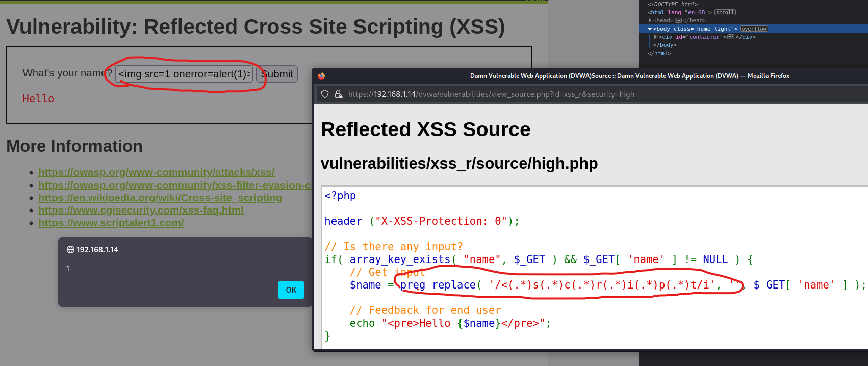Click OK in the 192.168.1.14 alert
The width and height of the screenshot is (868, 366).
pyautogui.click(x=291, y=290)
